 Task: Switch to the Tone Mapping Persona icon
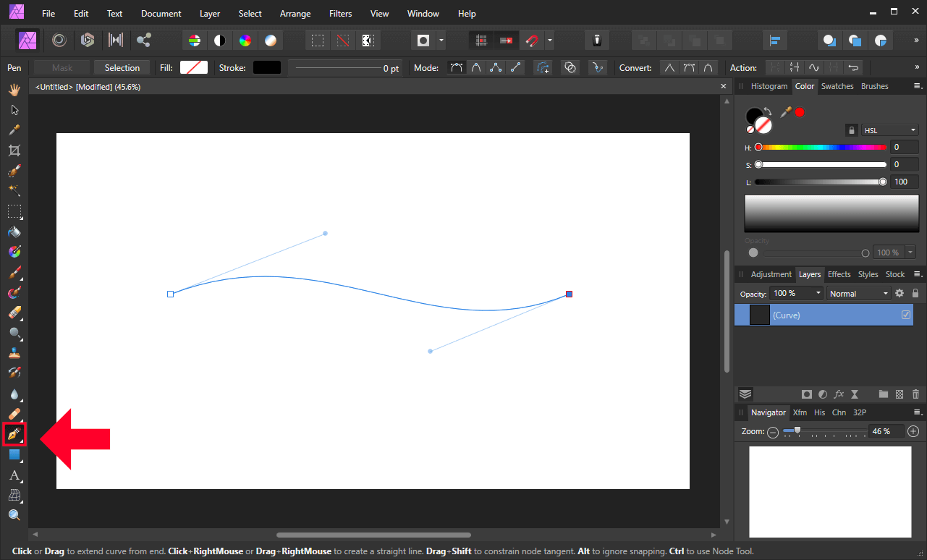115,41
